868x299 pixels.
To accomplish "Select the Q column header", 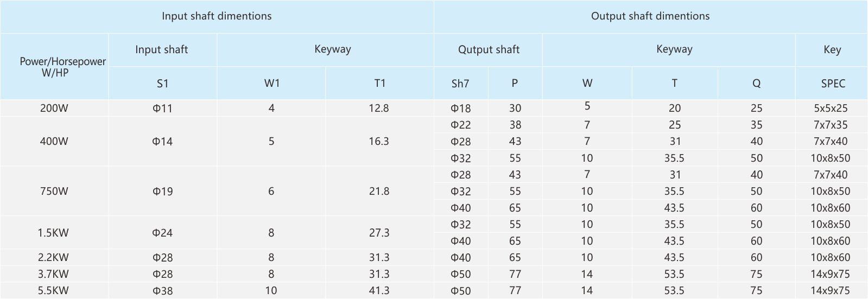I will (x=756, y=84).
